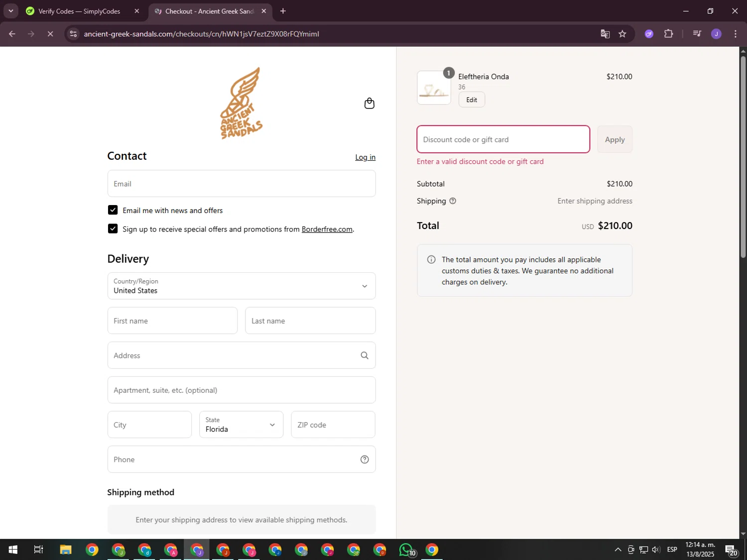Expand the Country/Region dropdown
747x560 pixels.
tap(242, 286)
